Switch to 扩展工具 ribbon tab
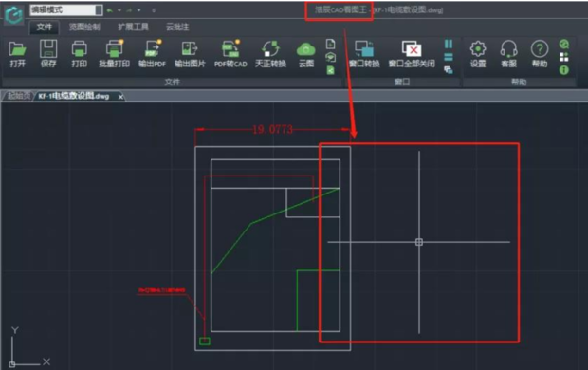This screenshot has width=588, height=370. (133, 27)
